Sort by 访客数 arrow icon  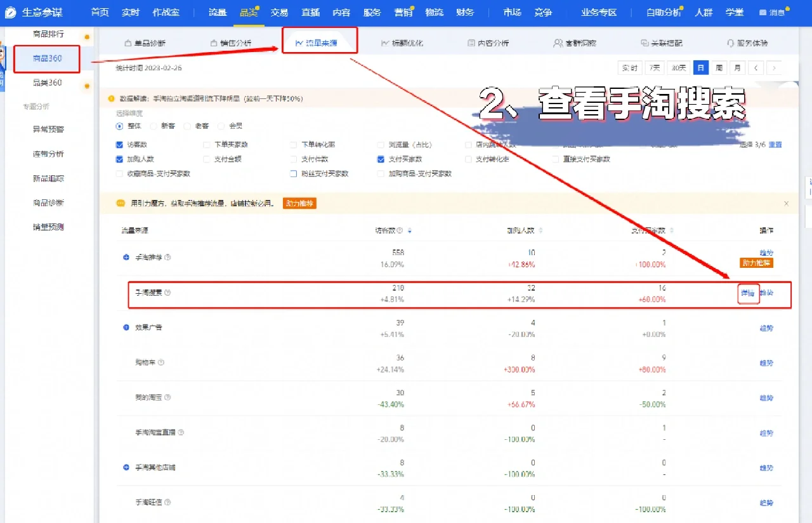coord(409,230)
